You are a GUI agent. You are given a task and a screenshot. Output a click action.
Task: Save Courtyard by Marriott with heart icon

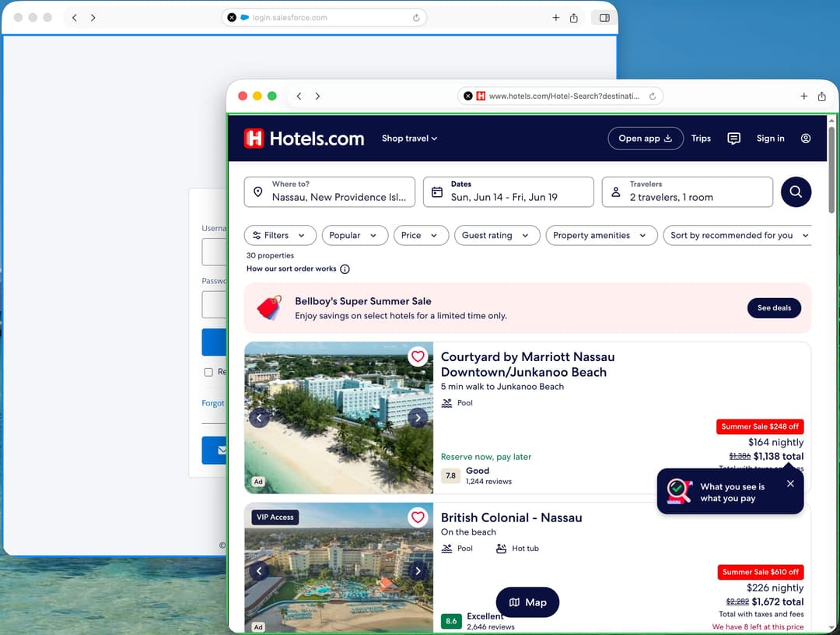tap(418, 356)
